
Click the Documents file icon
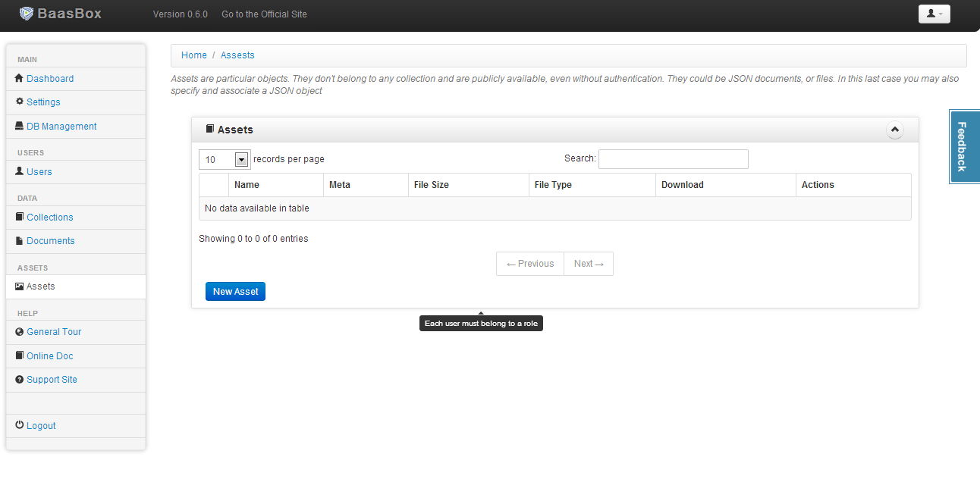click(20, 240)
